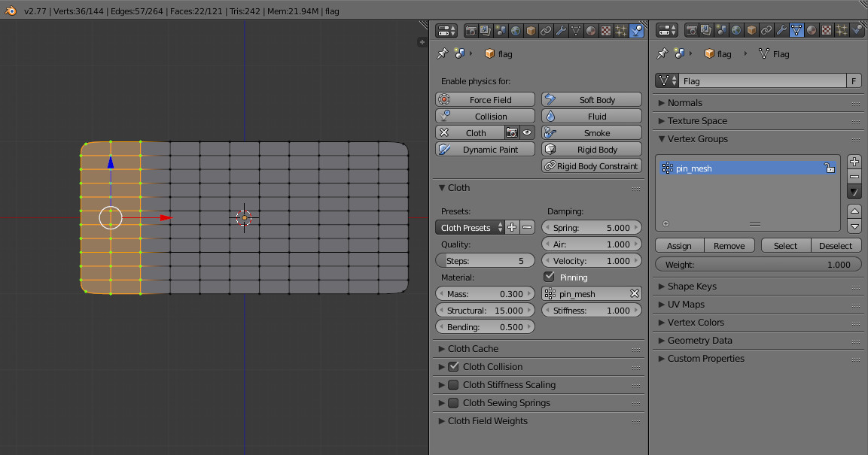The image size is (868, 455).
Task: Enable Soft Body physics
Action: pyautogui.click(x=591, y=99)
